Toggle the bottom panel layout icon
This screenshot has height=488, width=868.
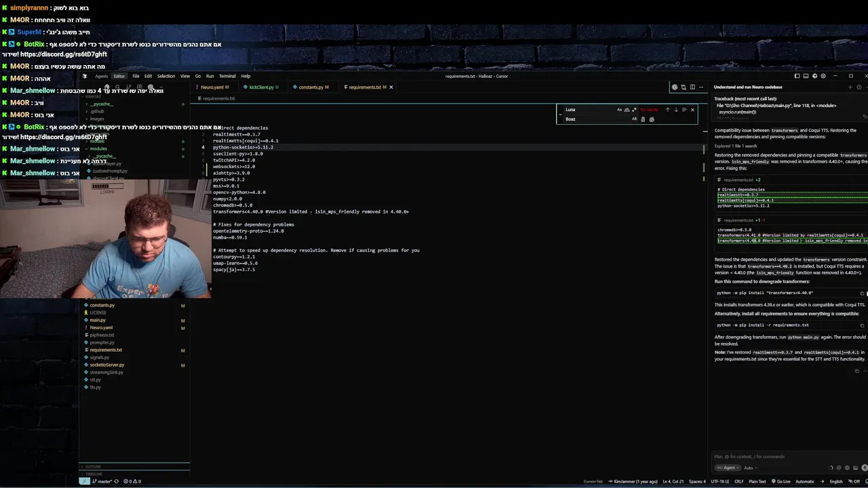click(806, 76)
